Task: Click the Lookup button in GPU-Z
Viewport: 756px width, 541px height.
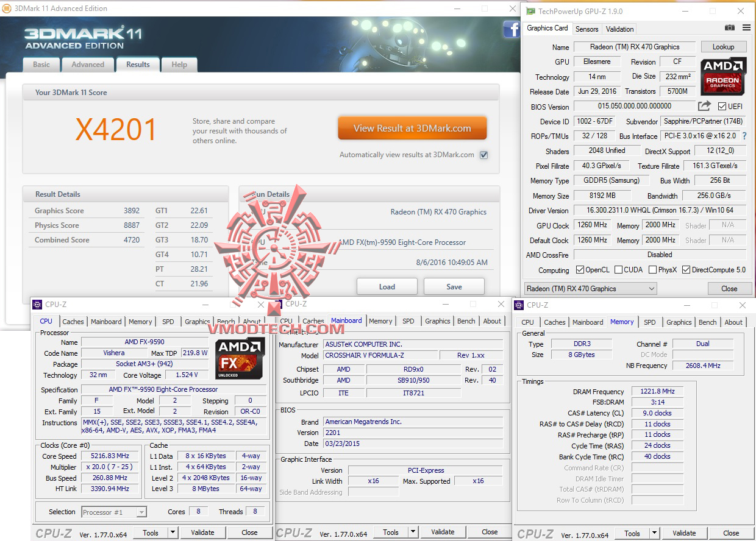Action: pos(724,46)
